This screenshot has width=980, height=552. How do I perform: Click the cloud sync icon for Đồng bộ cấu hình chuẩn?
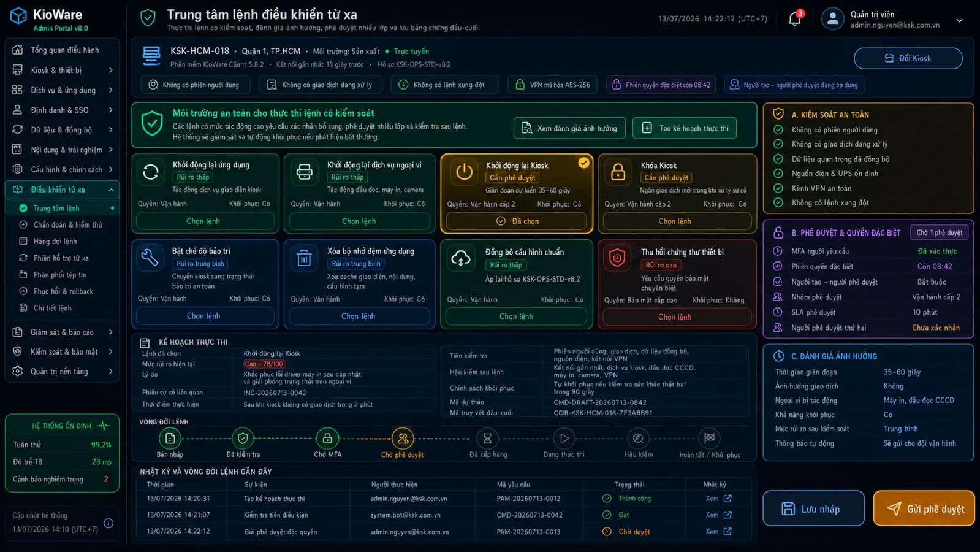click(x=461, y=259)
